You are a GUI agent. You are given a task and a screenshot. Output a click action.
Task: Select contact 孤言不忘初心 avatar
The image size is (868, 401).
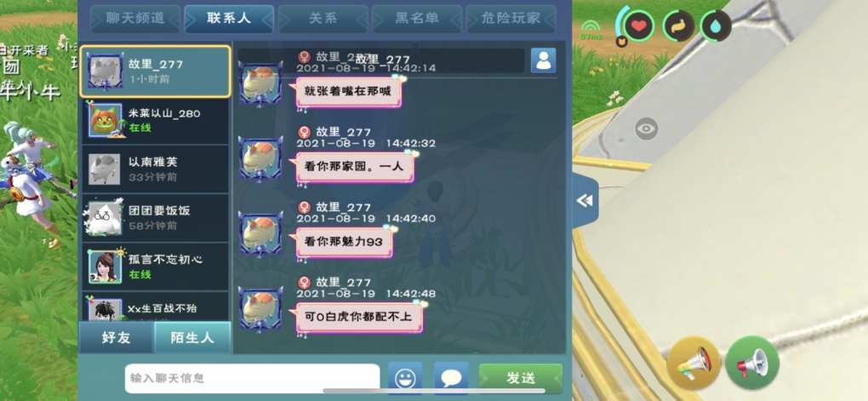105,266
